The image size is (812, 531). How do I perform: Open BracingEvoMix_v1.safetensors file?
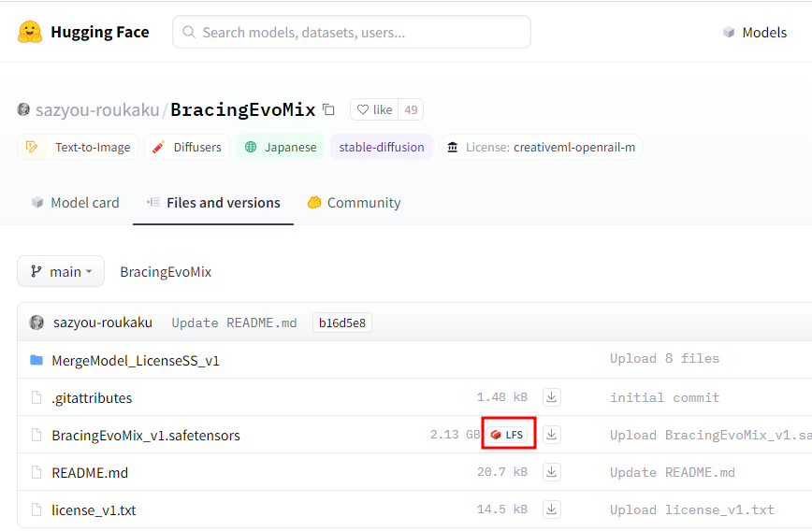(146, 436)
